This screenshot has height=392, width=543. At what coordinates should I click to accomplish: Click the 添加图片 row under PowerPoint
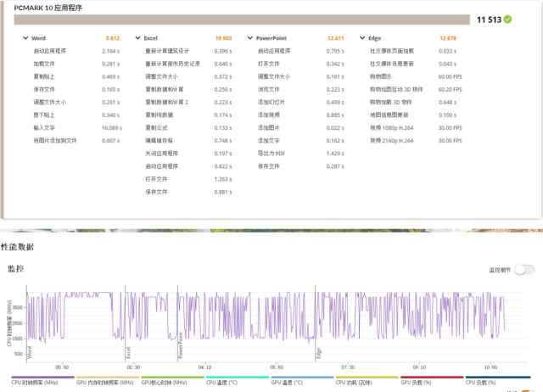click(301, 128)
